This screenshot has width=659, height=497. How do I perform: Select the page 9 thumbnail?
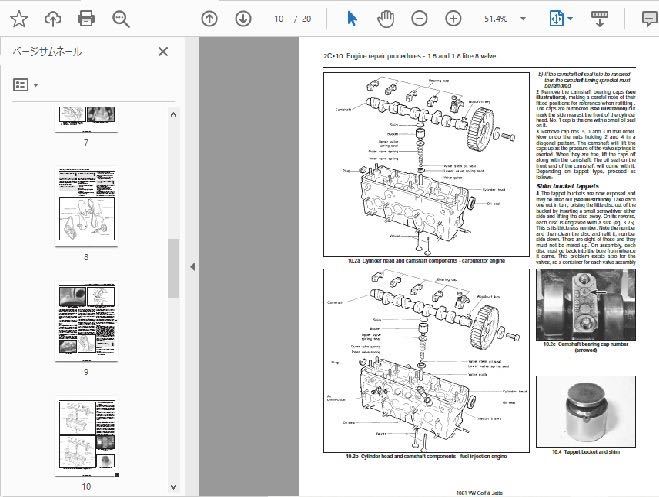(86, 322)
